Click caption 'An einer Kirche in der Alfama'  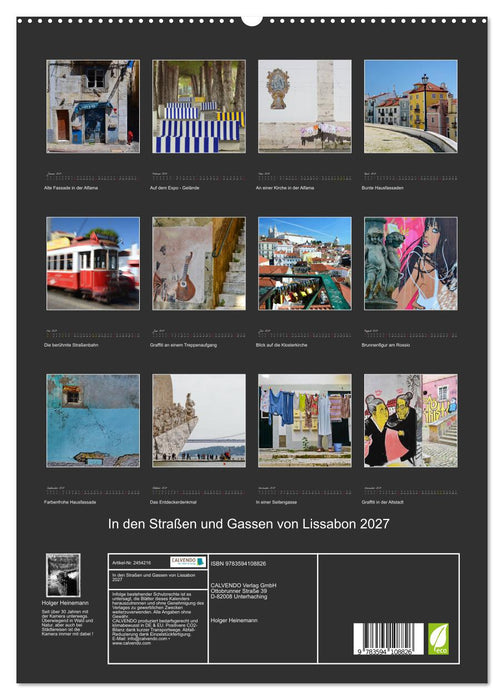[285, 188]
